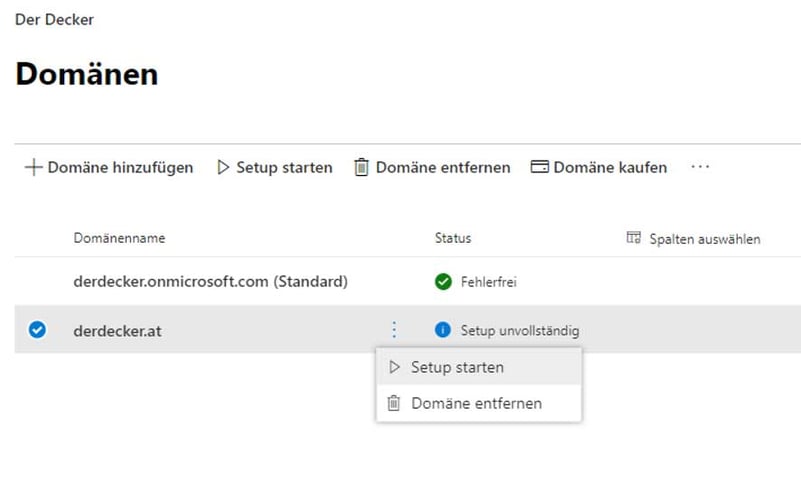Click the Domäne hinzufügen toolbar label
Screen dimensions: 801x482
click(x=120, y=167)
